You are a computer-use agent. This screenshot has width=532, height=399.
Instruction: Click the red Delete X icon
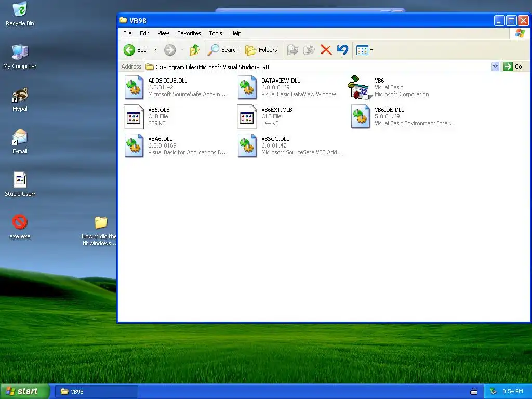[326, 50]
